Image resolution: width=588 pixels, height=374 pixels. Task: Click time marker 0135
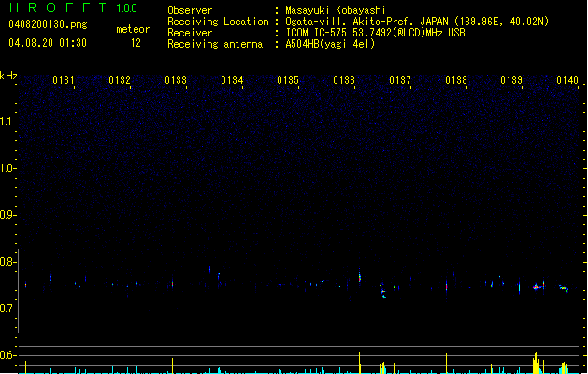pos(288,80)
